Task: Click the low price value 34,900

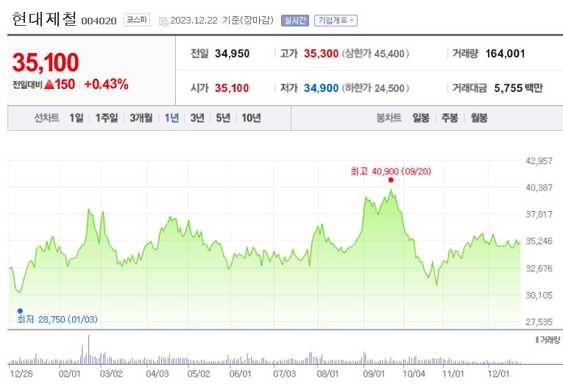Action: click(321, 88)
